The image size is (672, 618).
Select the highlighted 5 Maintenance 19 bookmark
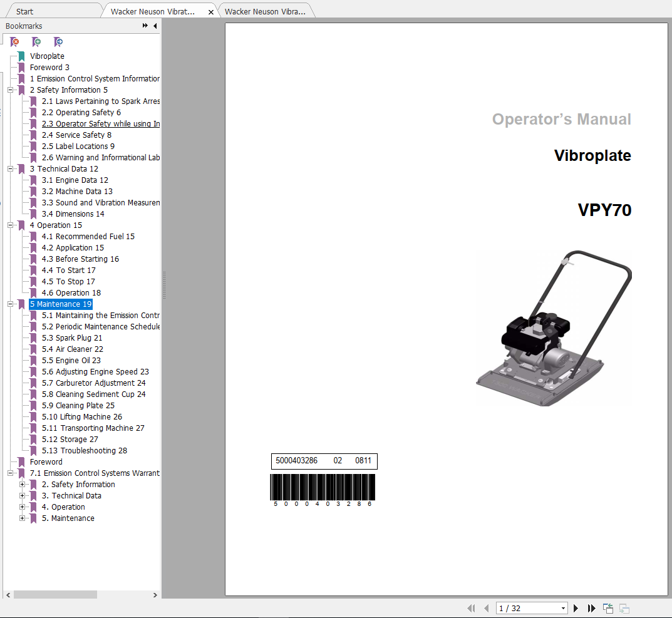point(61,304)
